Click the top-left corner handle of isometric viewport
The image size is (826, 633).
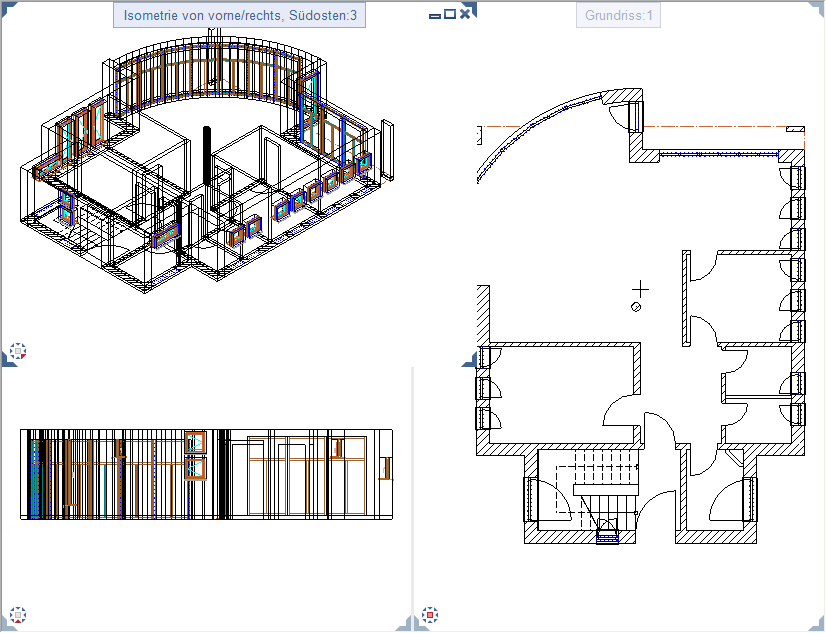[x=9, y=9]
